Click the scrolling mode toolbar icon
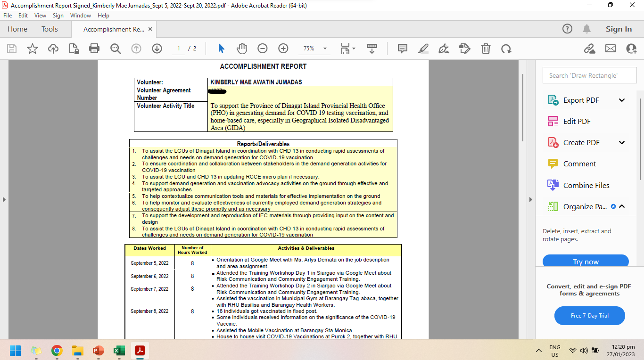The height and width of the screenshot is (360, 644). click(372, 49)
